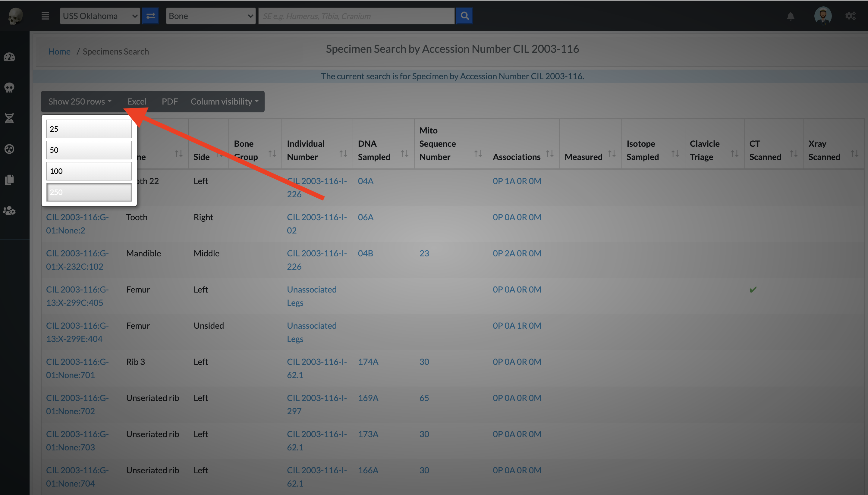868x495 pixels.
Task: Open Unassociated Legs link in Left Femur row
Action: pos(311,296)
